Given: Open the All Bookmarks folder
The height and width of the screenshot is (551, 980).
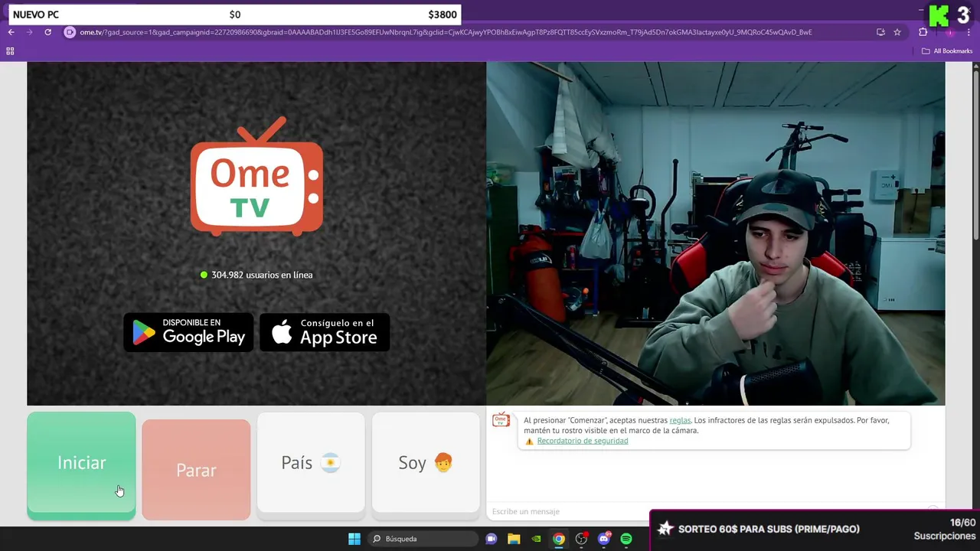Looking at the screenshot, I should pos(947,51).
